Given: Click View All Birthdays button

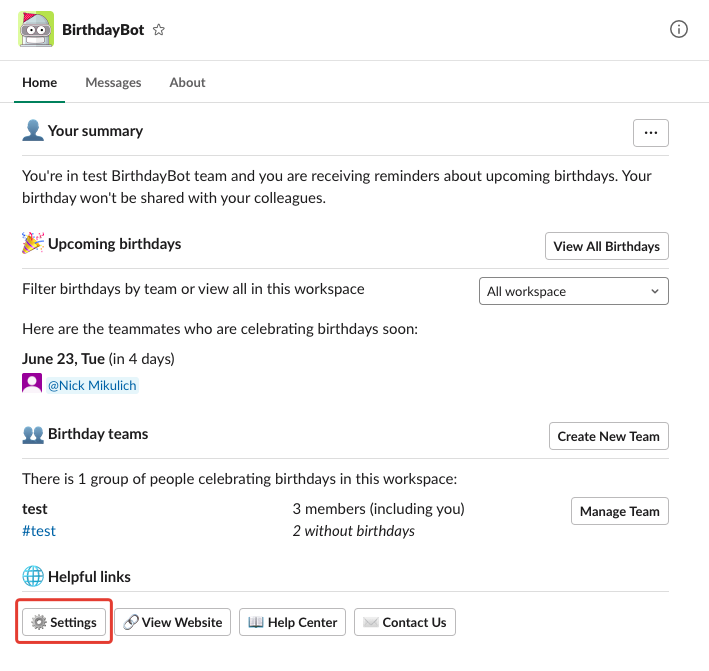Looking at the screenshot, I should [606, 246].
